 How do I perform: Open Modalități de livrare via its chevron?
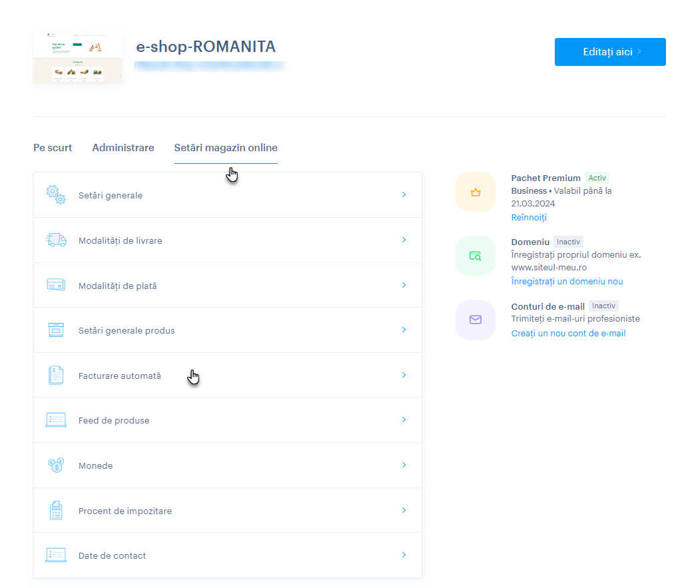(x=404, y=240)
